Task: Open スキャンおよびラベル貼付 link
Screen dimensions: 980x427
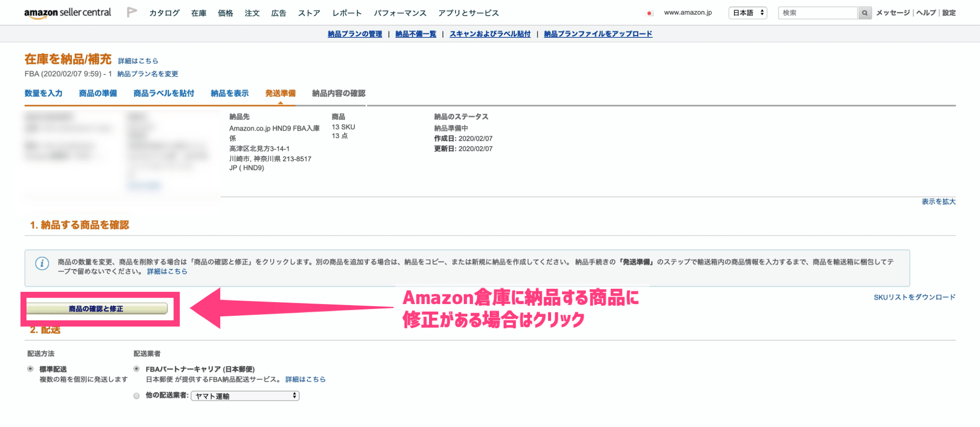Action: (x=490, y=34)
